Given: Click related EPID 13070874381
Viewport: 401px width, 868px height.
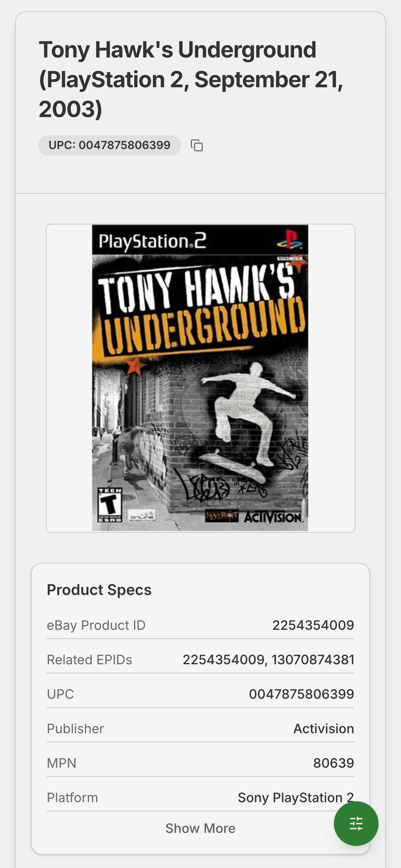Looking at the screenshot, I should pyautogui.click(x=313, y=659).
